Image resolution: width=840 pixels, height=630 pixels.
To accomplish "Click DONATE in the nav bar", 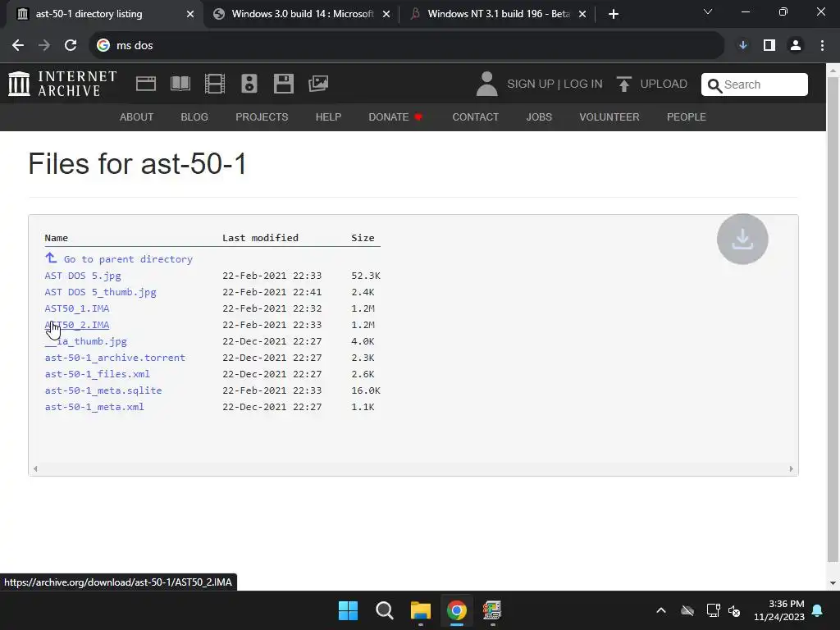I will (395, 116).
